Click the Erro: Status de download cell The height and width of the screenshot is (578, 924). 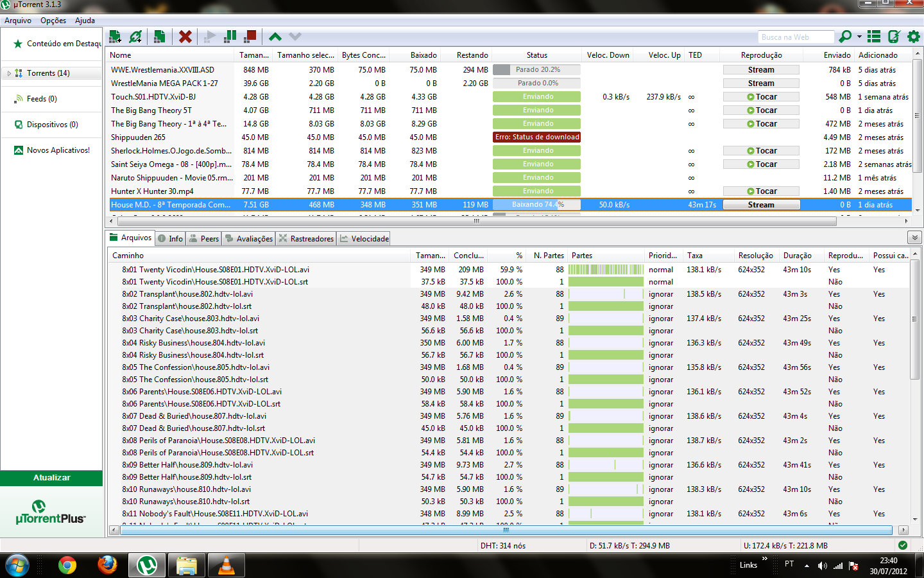click(537, 137)
